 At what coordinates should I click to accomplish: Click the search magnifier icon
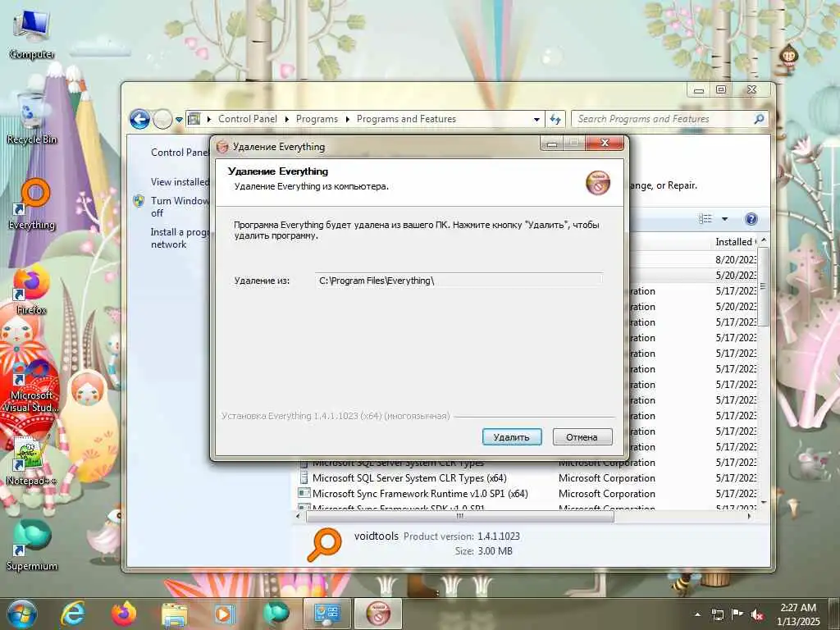tap(759, 119)
